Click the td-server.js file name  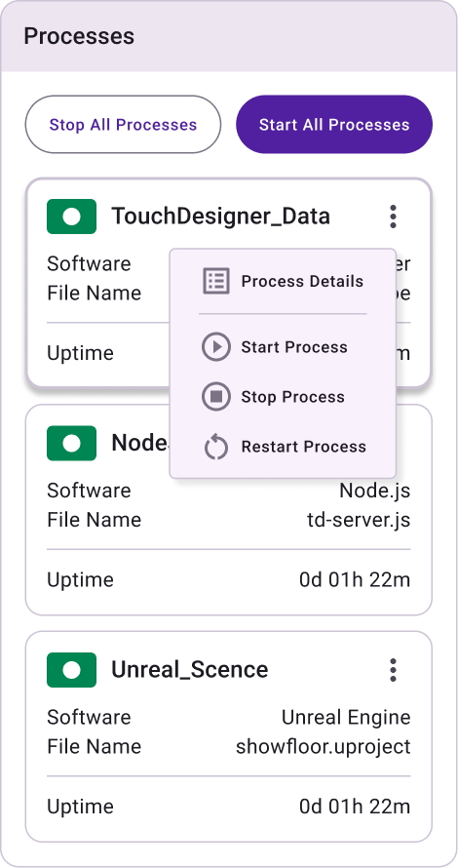(x=359, y=520)
